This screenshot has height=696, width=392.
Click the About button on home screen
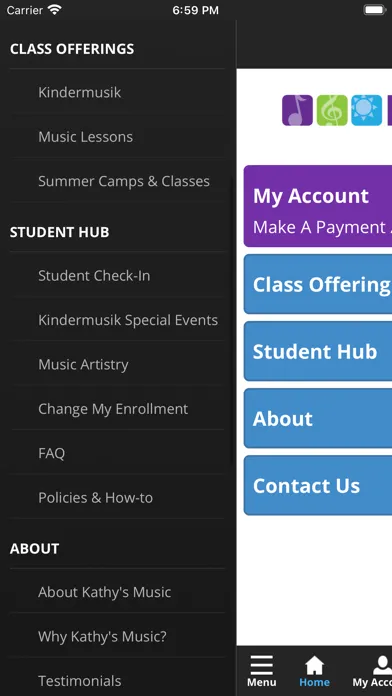[318, 418]
